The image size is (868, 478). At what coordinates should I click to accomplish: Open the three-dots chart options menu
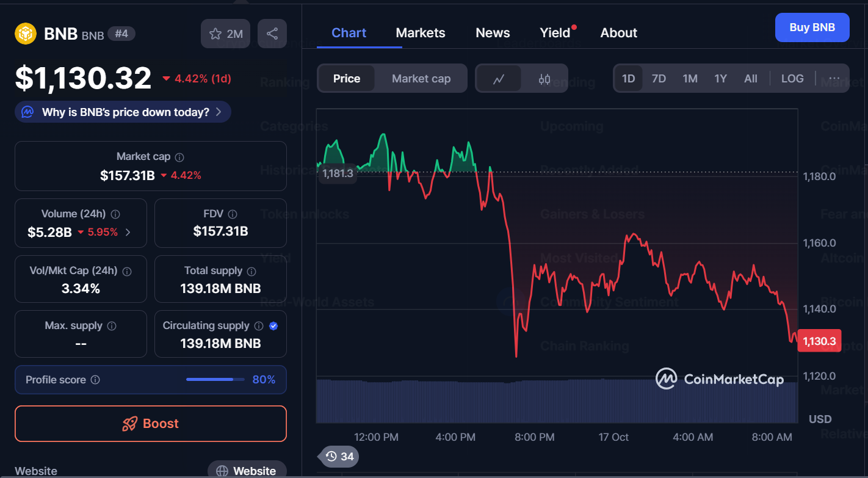tap(834, 79)
